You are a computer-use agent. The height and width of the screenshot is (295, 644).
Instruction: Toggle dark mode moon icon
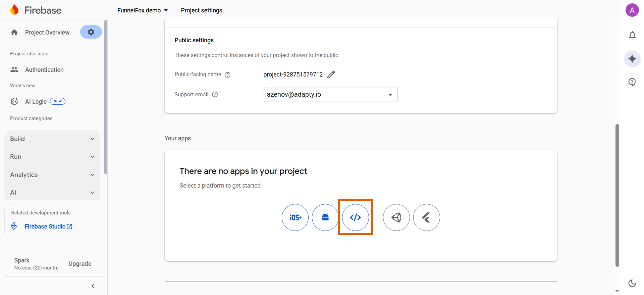tap(632, 283)
